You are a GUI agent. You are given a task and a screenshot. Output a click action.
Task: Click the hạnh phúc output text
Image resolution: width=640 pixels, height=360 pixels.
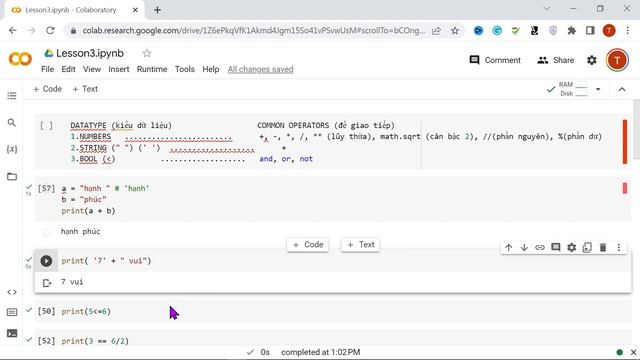point(80,231)
